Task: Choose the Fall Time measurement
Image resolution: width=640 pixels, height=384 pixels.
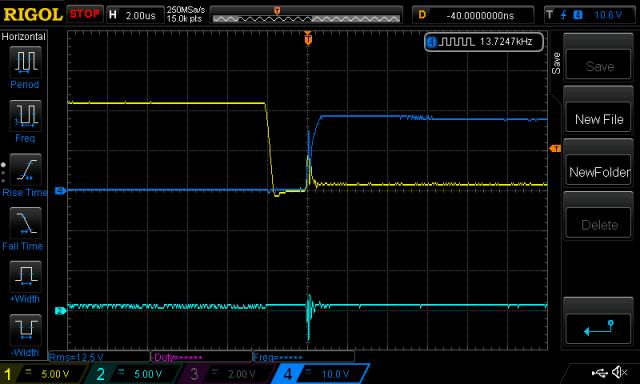Action: (x=25, y=223)
